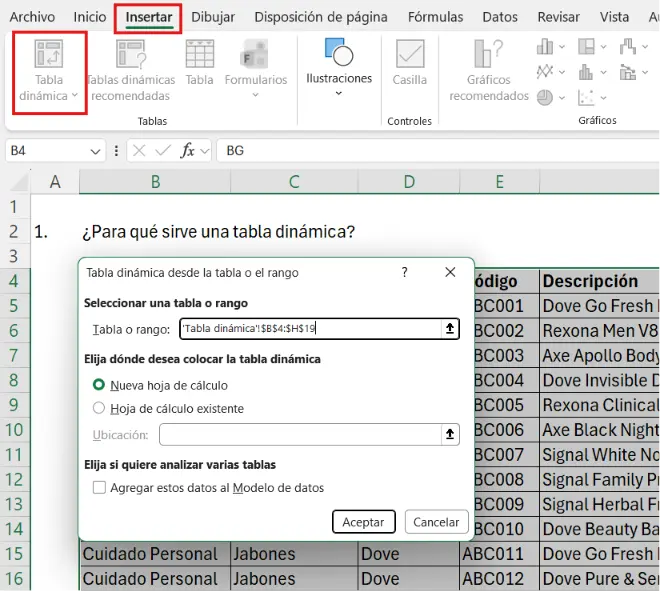
Task: Expand the fx function dropdown arrow
Action: click(205, 151)
